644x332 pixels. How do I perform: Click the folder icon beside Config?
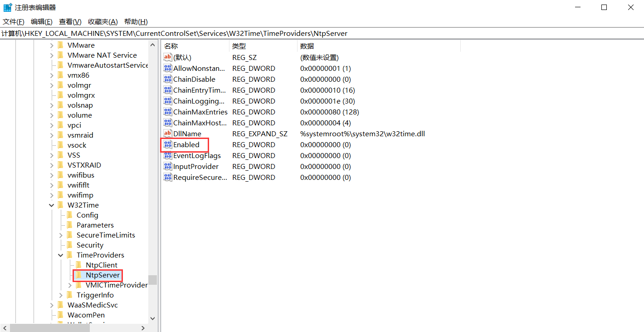[69, 215]
